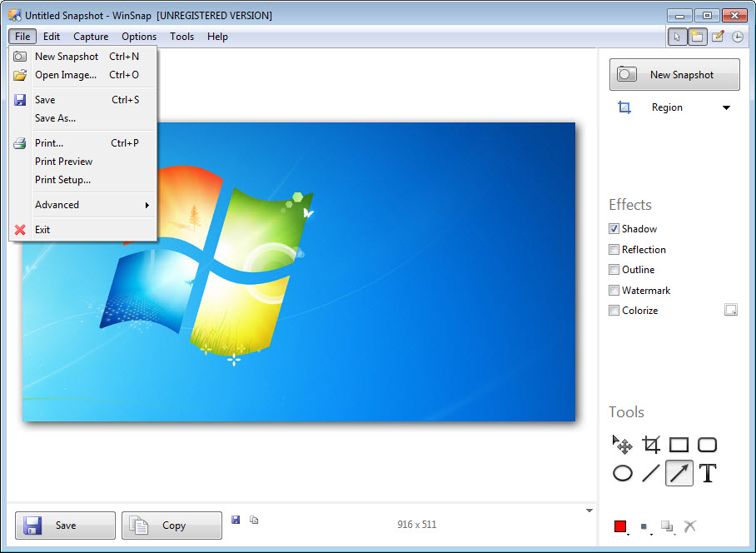Enable the Outline effect checkbox
This screenshot has width=756, height=553.
point(614,270)
